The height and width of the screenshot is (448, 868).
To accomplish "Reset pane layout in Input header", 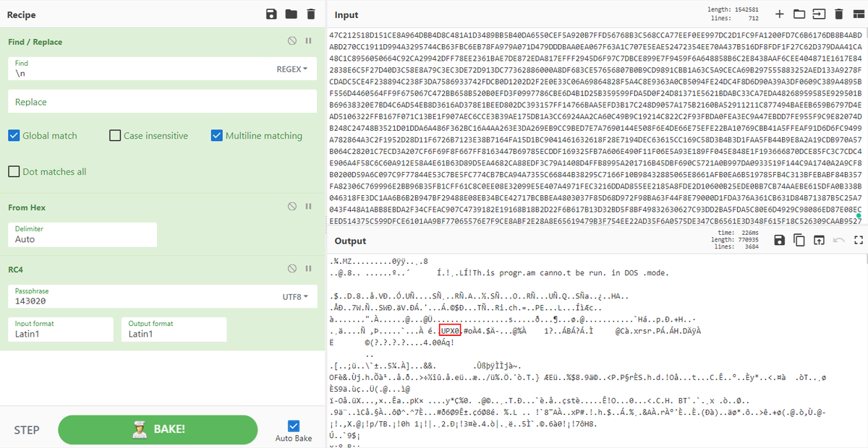I will [858, 14].
